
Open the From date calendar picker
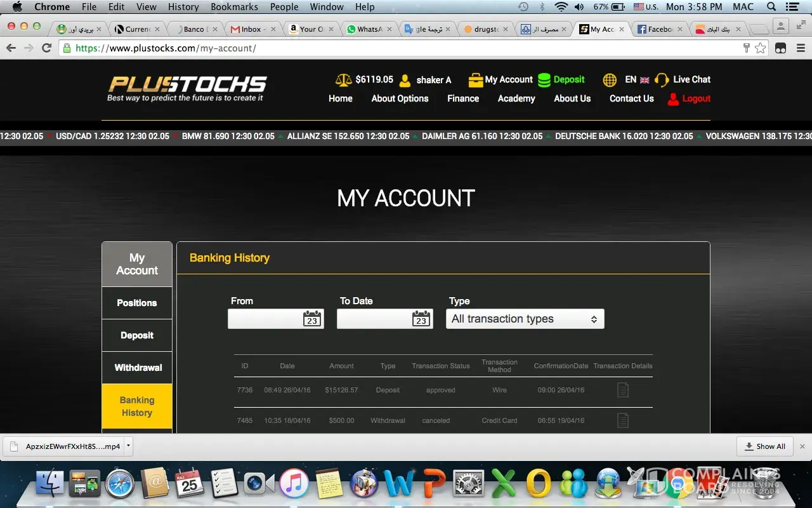(311, 319)
